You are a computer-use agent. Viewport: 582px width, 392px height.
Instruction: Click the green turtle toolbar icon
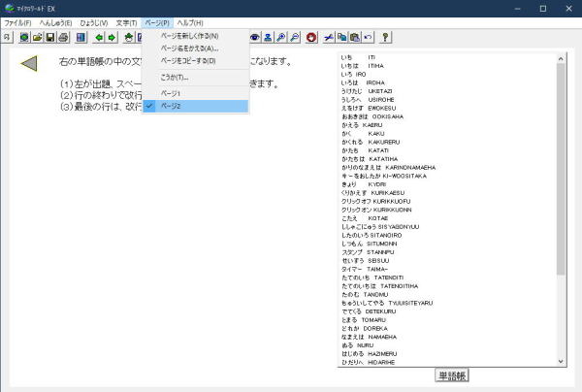coord(129,37)
